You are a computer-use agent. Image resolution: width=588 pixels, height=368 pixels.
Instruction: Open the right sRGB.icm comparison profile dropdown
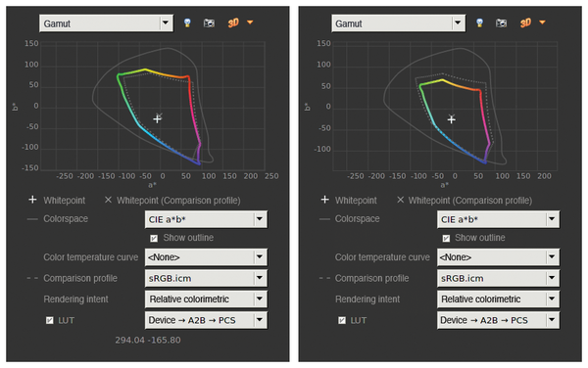click(498, 278)
